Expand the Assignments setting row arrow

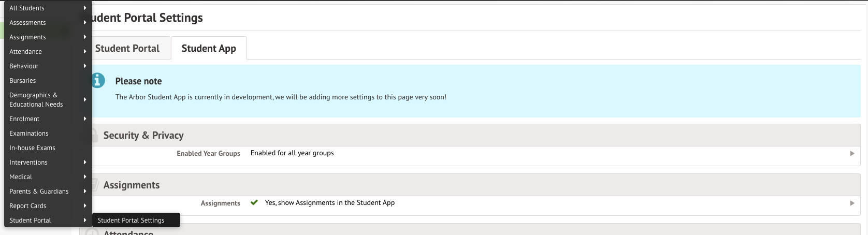tap(852, 203)
